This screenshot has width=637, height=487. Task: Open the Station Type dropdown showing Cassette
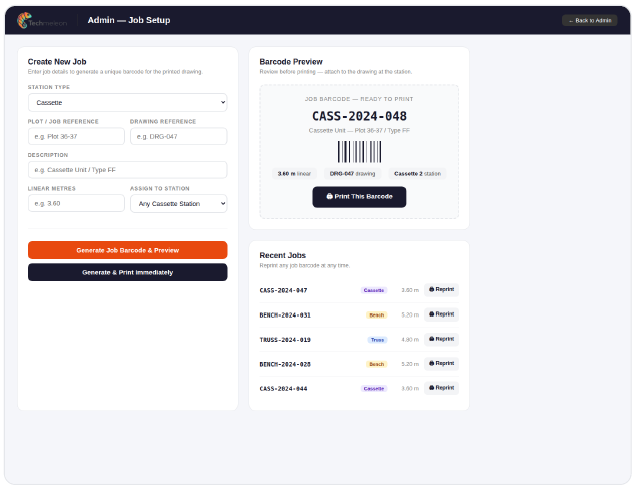click(x=128, y=102)
